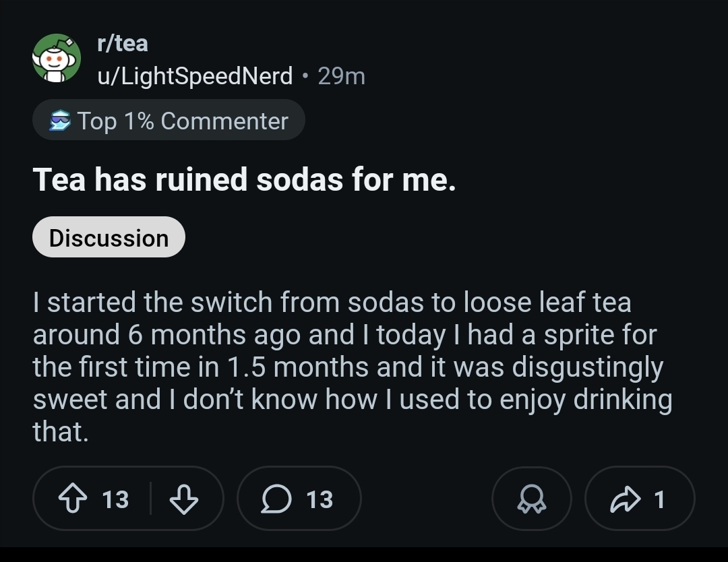This screenshot has height=562, width=728.
Task: Click the share count number 1
Action: coord(659,499)
